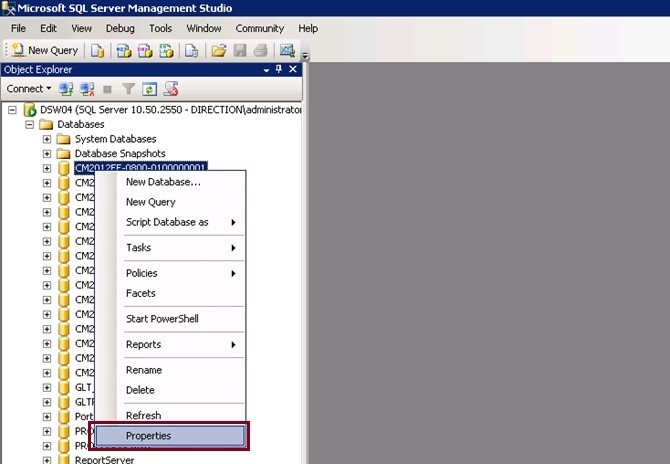The width and height of the screenshot is (670, 464).
Task: Click the Disconnect server icon
Action: tap(87, 89)
